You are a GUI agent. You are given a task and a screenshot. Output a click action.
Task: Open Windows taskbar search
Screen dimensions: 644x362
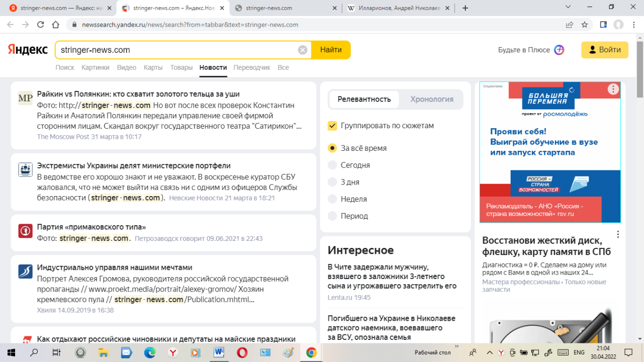34,352
